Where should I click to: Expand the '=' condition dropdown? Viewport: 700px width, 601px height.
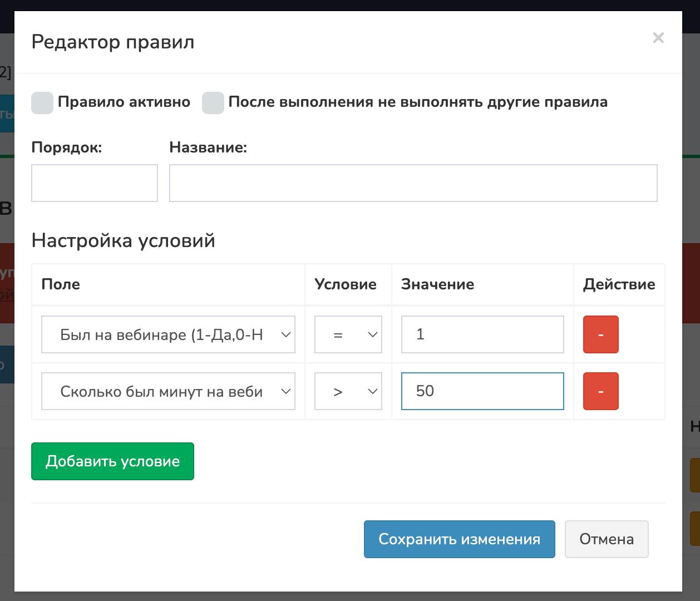point(348,335)
